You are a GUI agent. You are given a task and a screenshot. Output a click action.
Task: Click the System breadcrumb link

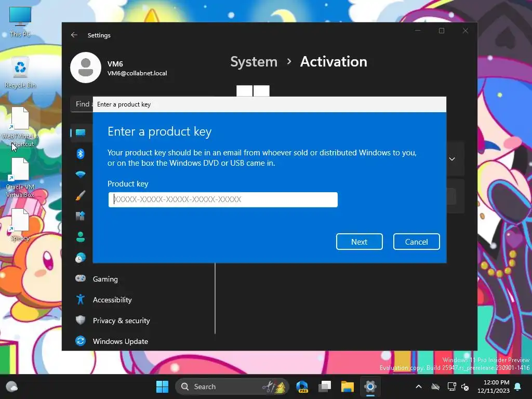254,62
